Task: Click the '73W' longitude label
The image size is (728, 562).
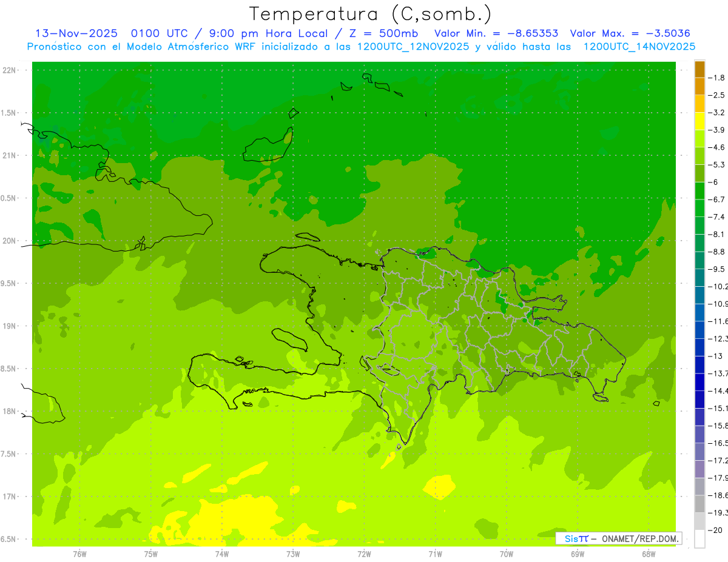Action: pyautogui.click(x=293, y=554)
